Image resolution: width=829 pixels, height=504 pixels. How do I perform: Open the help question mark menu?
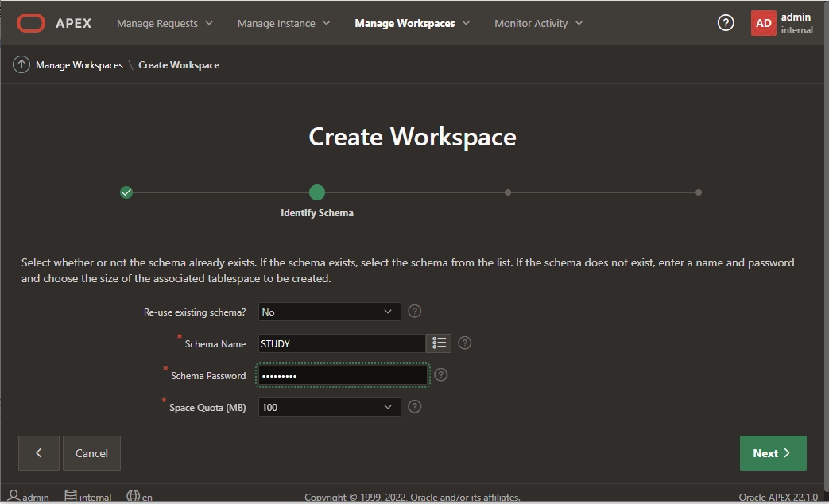point(725,23)
